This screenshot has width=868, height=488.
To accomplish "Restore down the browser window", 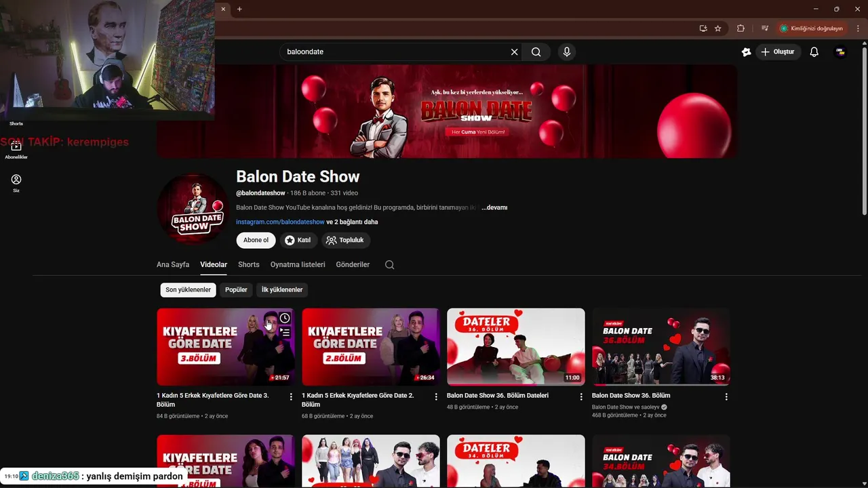I will pyautogui.click(x=837, y=9).
